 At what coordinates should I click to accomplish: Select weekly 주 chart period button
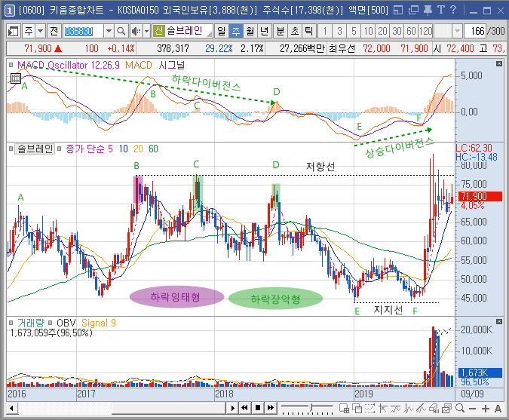pyautogui.click(x=236, y=31)
